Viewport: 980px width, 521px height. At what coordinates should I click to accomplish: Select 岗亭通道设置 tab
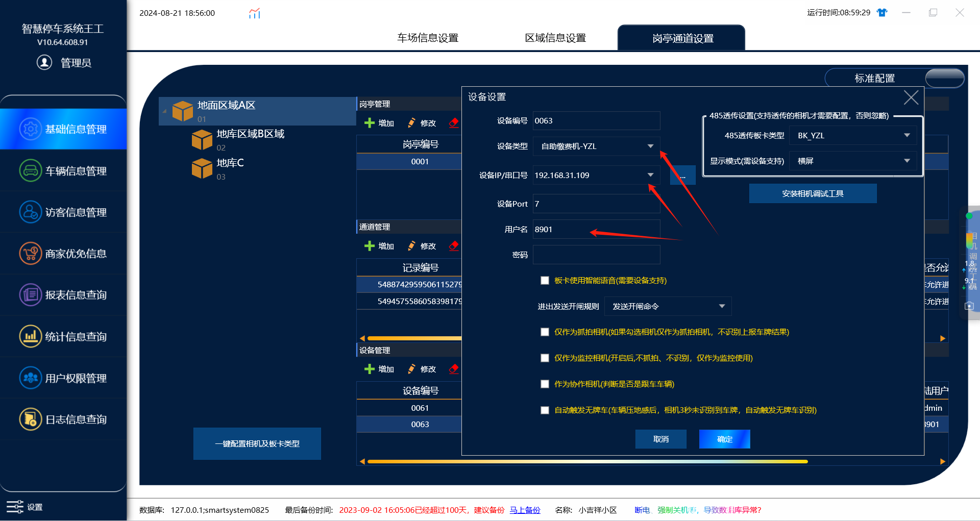point(681,38)
